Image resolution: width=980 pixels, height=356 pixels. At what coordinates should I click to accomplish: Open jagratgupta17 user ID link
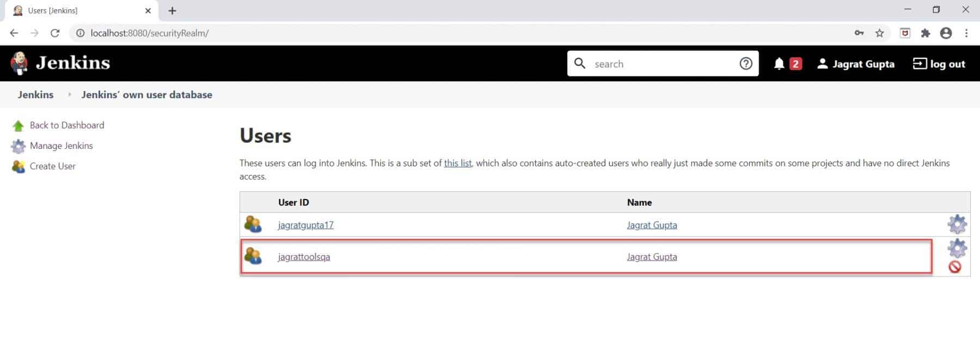(x=305, y=225)
